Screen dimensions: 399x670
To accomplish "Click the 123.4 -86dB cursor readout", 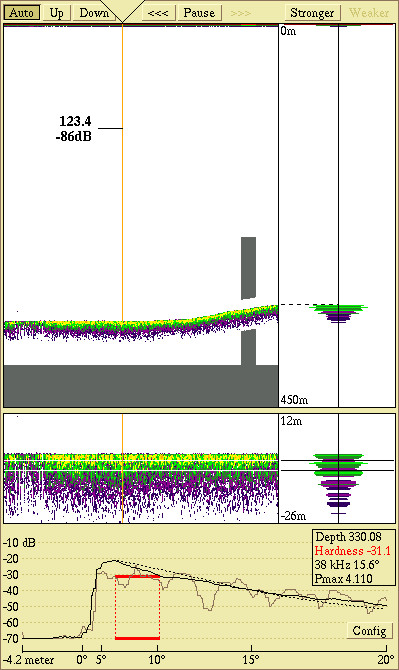I will click(x=73, y=129).
